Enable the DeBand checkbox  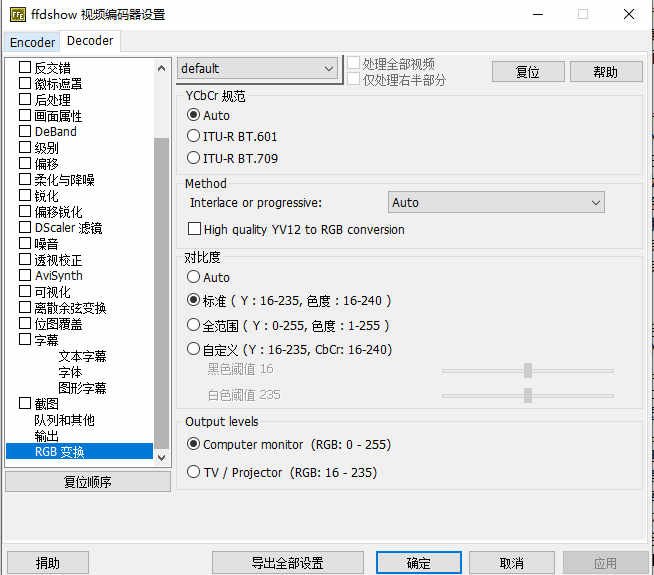click(25, 131)
